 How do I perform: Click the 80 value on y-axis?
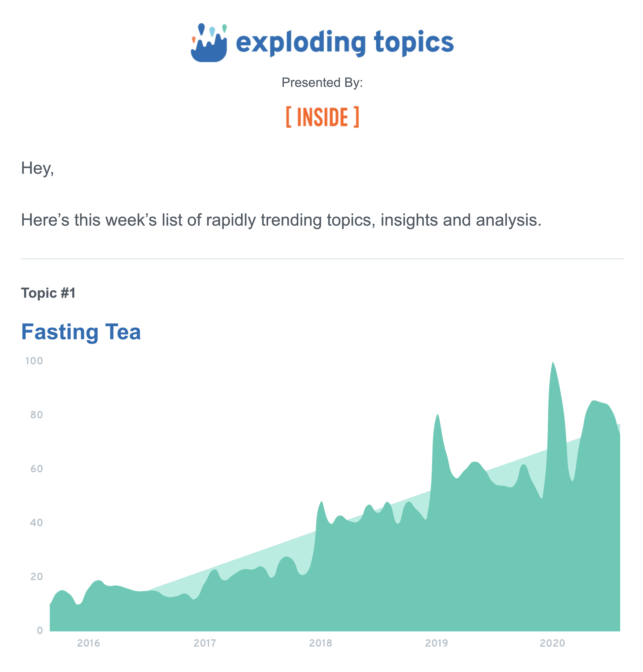[37, 415]
